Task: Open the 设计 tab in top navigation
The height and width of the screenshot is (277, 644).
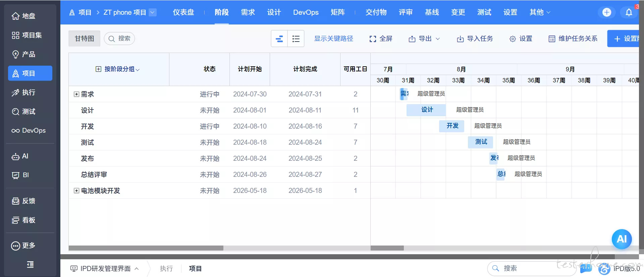Action: click(x=274, y=12)
